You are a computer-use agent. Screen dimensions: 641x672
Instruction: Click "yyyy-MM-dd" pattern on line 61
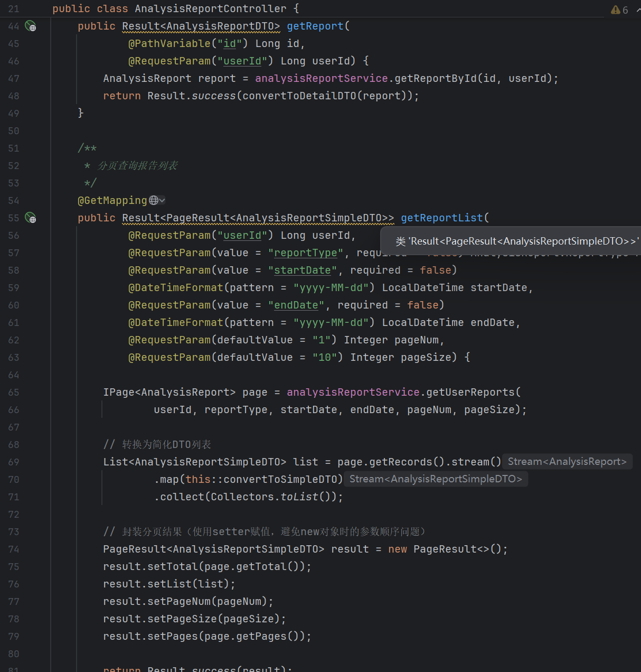point(331,323)
